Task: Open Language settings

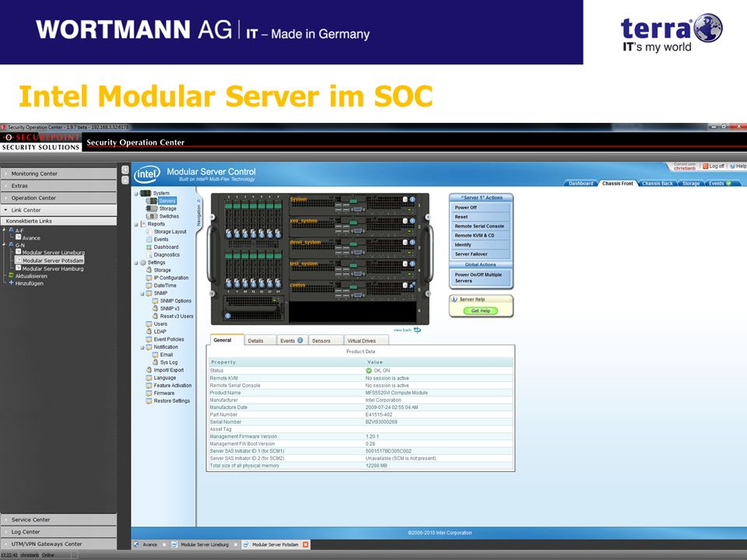Action: click(164, 378)
